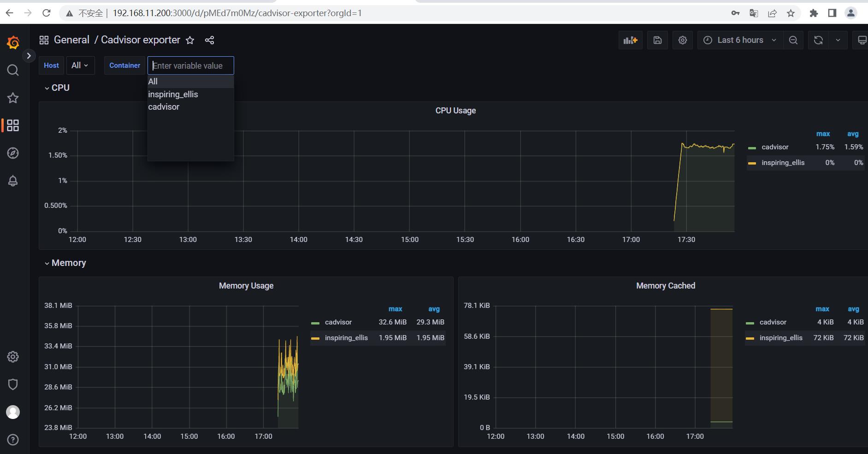Screen dimensions: 868x454
Task: Open Search dashboards in sidebar
Action: click(x=13, y=70)
